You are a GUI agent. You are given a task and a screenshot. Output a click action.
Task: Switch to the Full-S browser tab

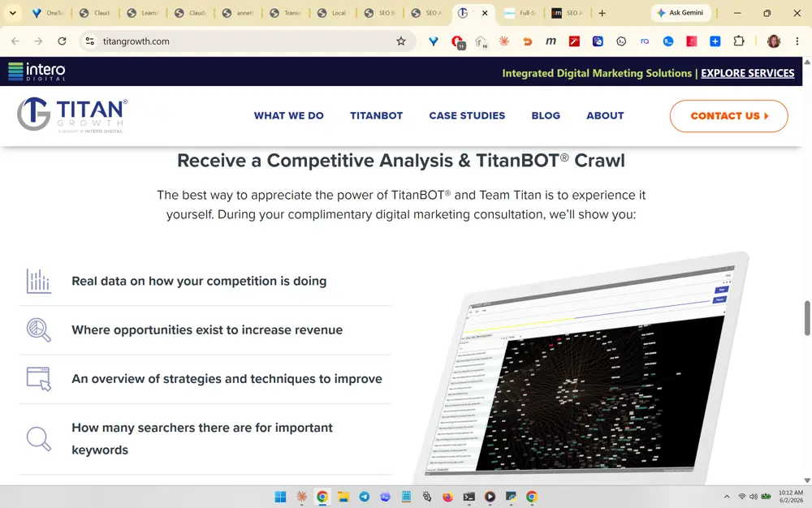[520, 13]
